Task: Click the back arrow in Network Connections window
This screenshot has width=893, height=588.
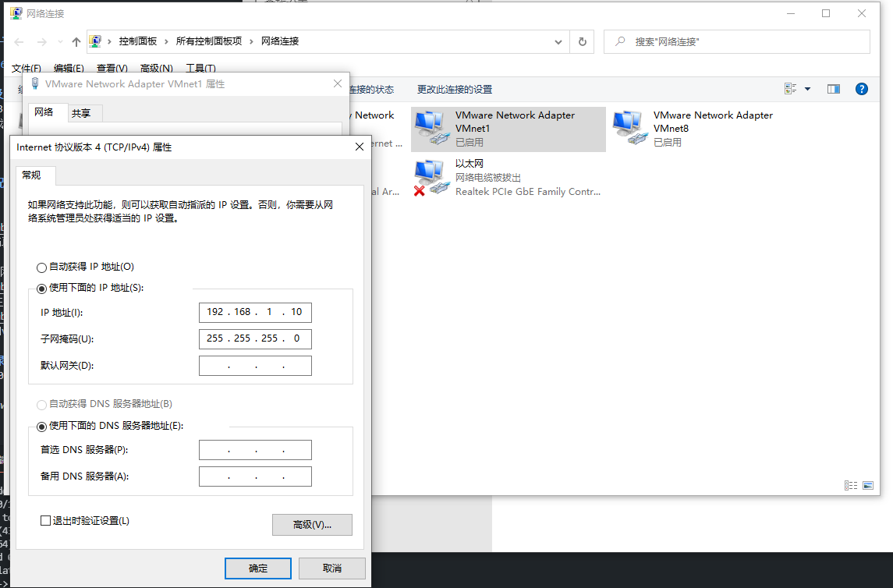Action: pos(19,41)
